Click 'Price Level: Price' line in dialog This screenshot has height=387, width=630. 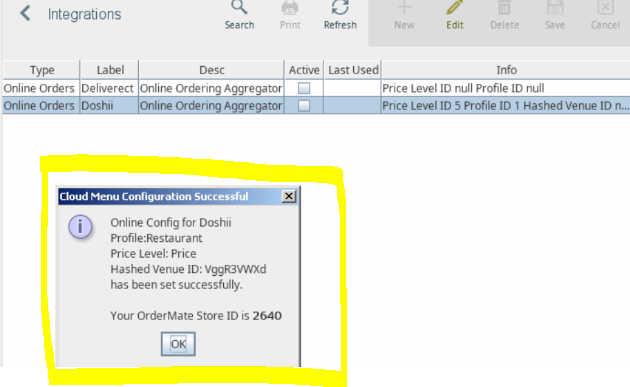(x=153, y=254)
